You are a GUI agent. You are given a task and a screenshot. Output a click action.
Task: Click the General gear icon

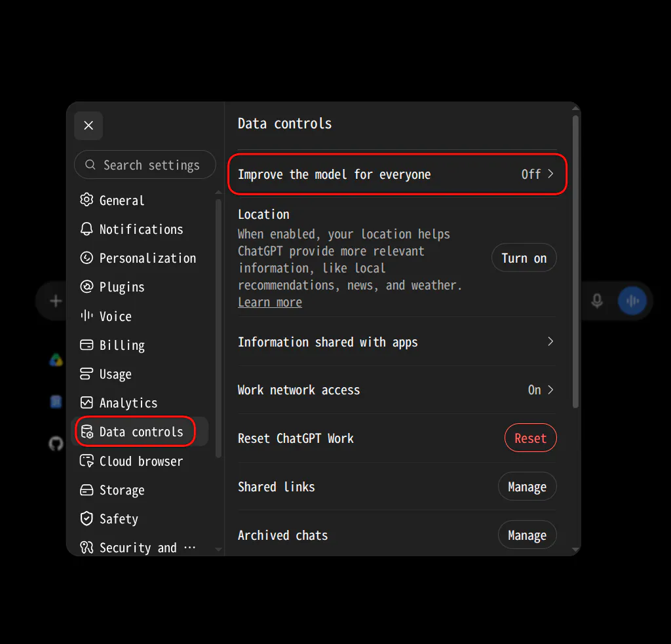click(86, 200)
